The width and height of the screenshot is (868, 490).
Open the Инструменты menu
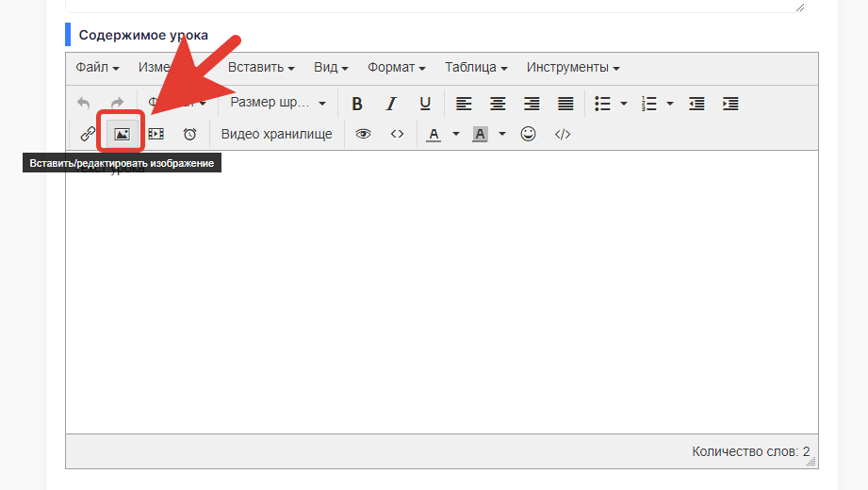(573, 68)
